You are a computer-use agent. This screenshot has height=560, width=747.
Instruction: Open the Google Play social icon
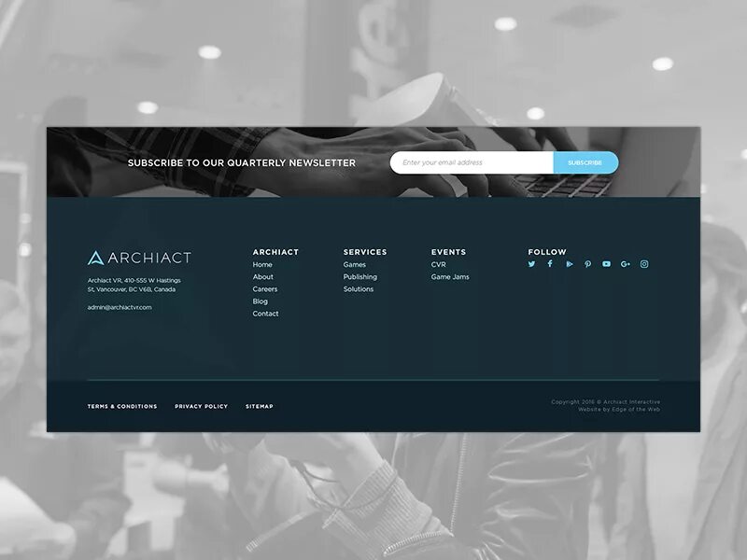click(x=570, y=264)
